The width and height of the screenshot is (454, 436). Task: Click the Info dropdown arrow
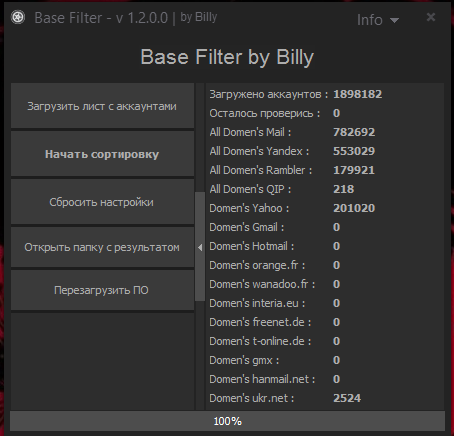point(394,21)
